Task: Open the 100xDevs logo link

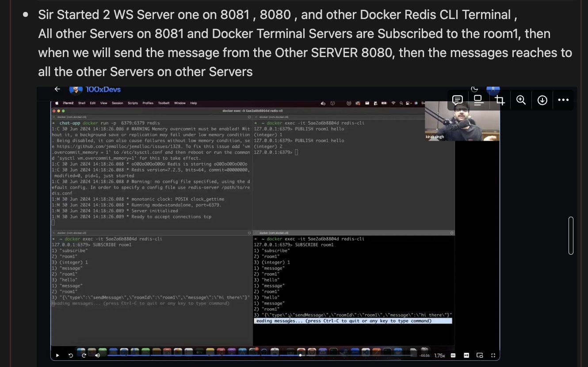Action: coord(95,89)
